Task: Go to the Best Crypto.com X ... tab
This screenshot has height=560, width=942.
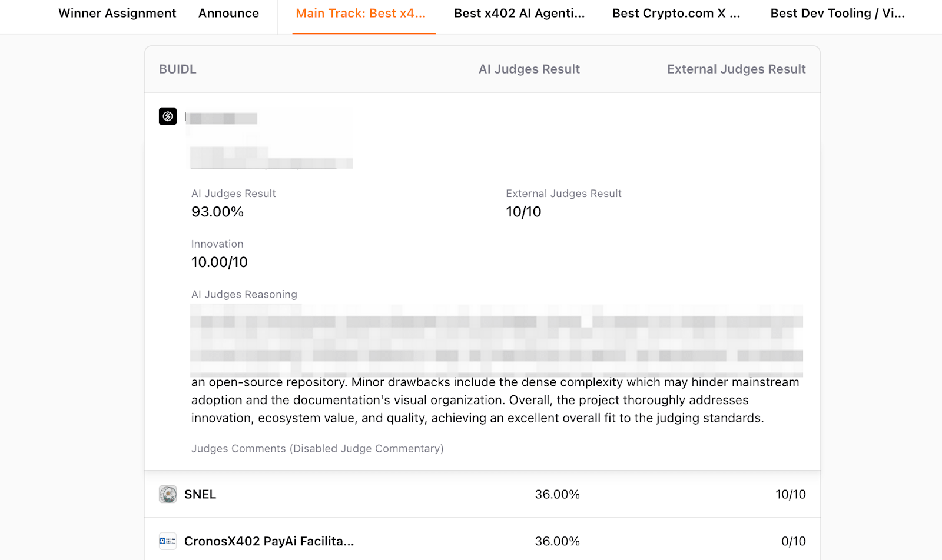Action: coord(676,14)
